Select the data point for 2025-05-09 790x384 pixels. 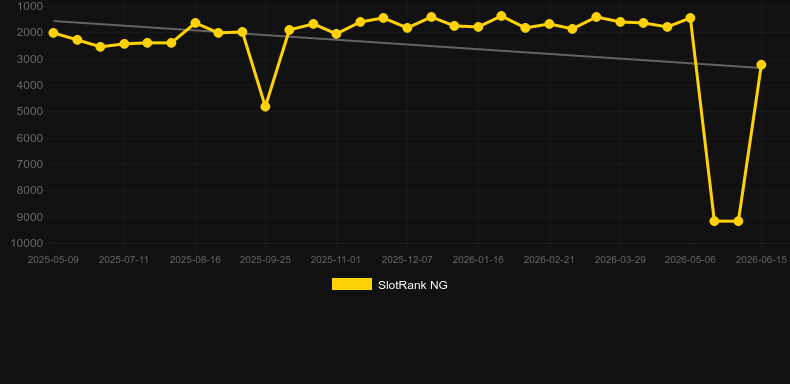click(x=53, y=33)
